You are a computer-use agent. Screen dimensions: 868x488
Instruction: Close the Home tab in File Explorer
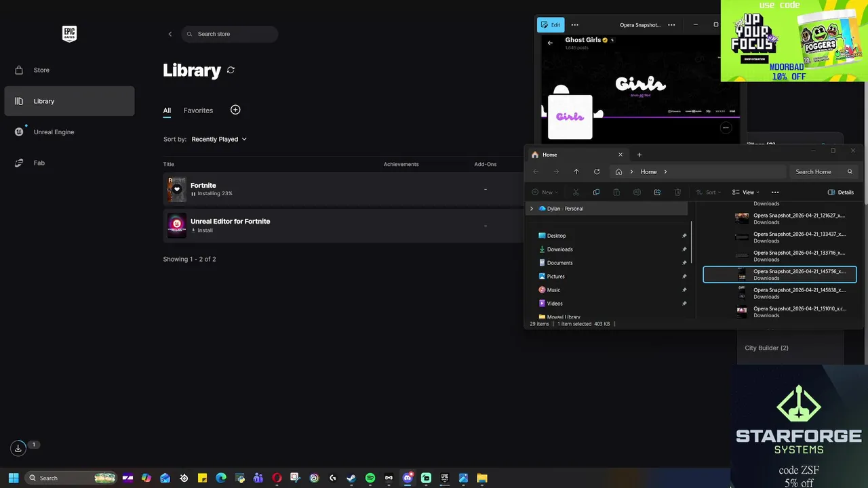click(620, 155)
